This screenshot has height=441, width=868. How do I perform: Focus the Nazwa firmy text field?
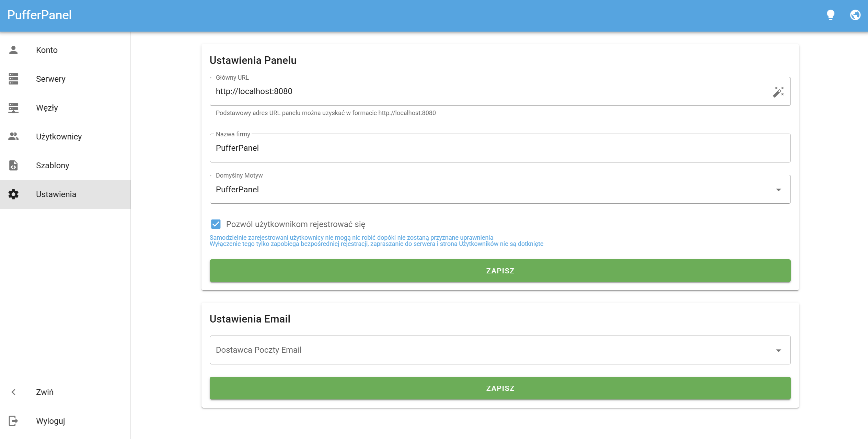tap(500, 148)
